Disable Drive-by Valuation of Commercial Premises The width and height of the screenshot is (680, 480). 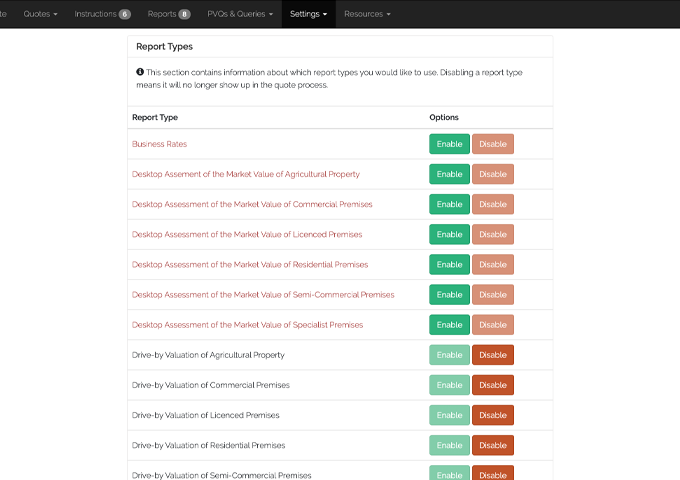[x=493, y=385]
